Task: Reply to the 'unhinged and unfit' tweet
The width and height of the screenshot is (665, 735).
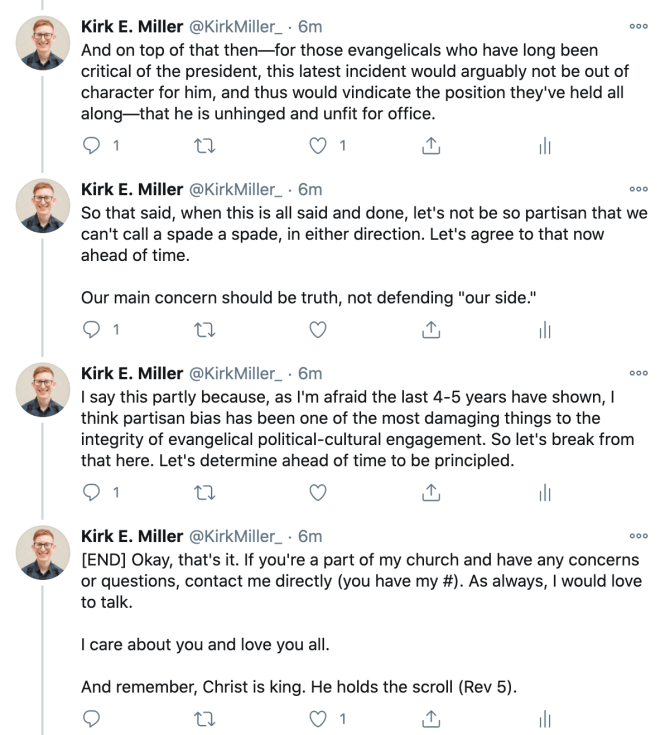Action: pos(92,147)
